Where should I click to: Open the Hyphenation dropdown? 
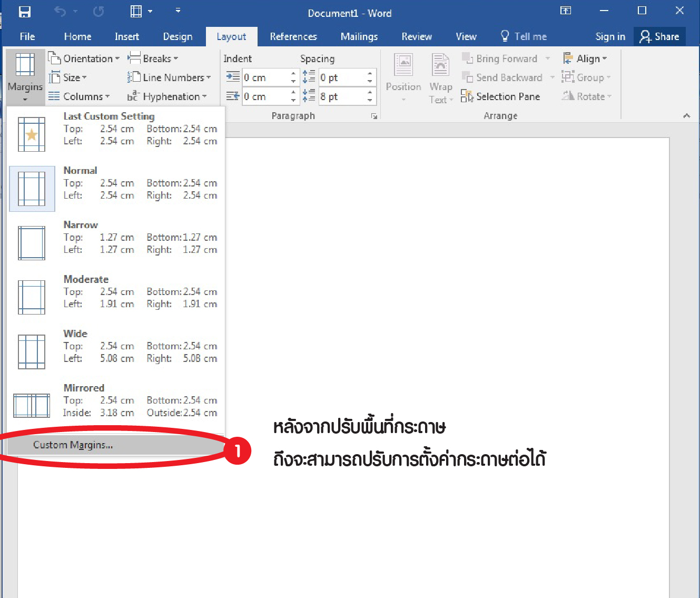pyautogui.click(x=167, y=96)
